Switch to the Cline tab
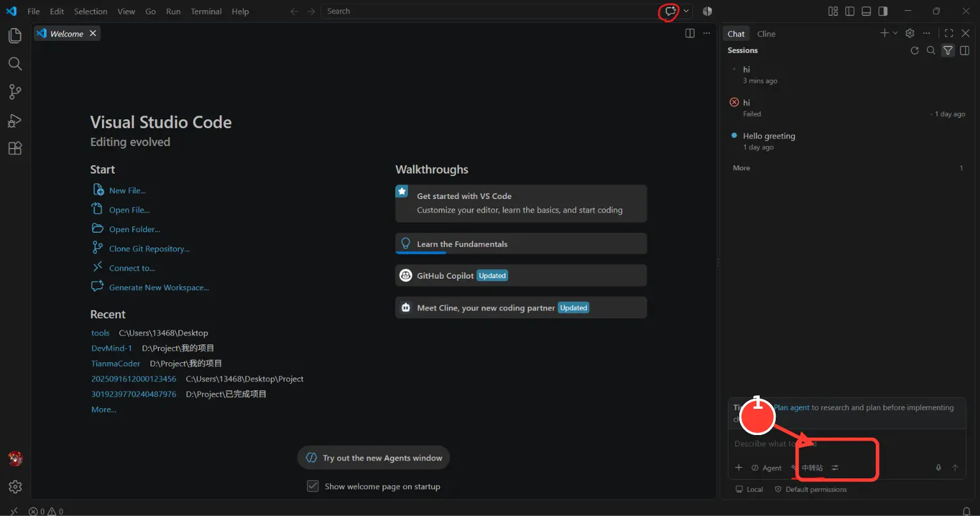The image size is (980, 516). pos(766,34)
